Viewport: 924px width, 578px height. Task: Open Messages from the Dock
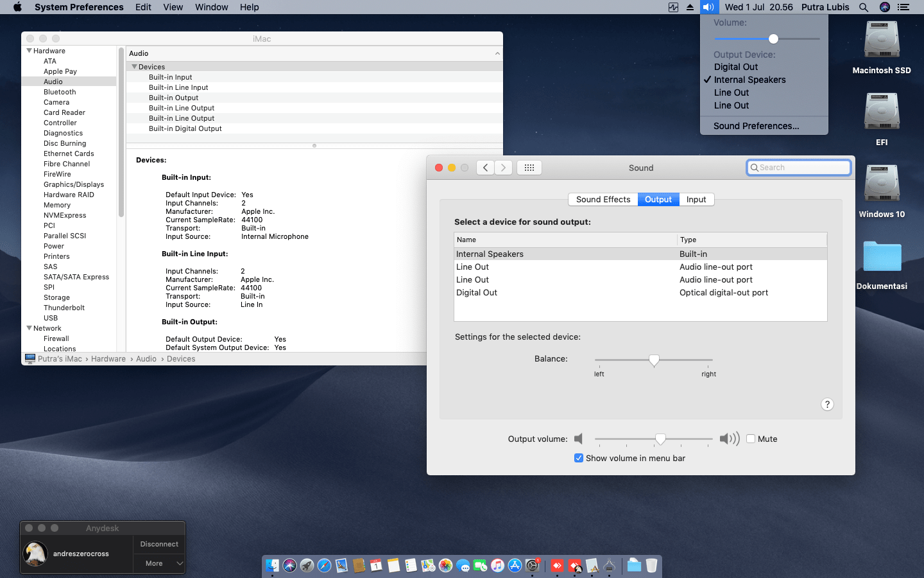463,566
